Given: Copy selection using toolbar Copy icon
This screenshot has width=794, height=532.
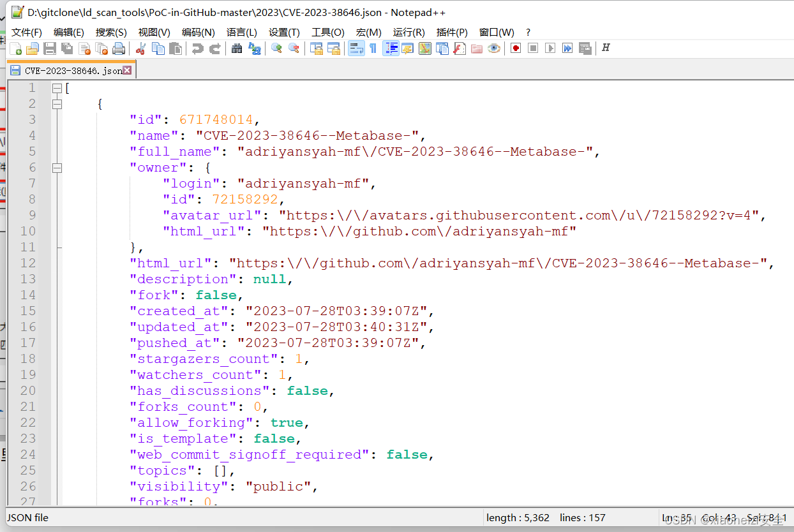Looking at the screenshot, I should tap(158, 48).
